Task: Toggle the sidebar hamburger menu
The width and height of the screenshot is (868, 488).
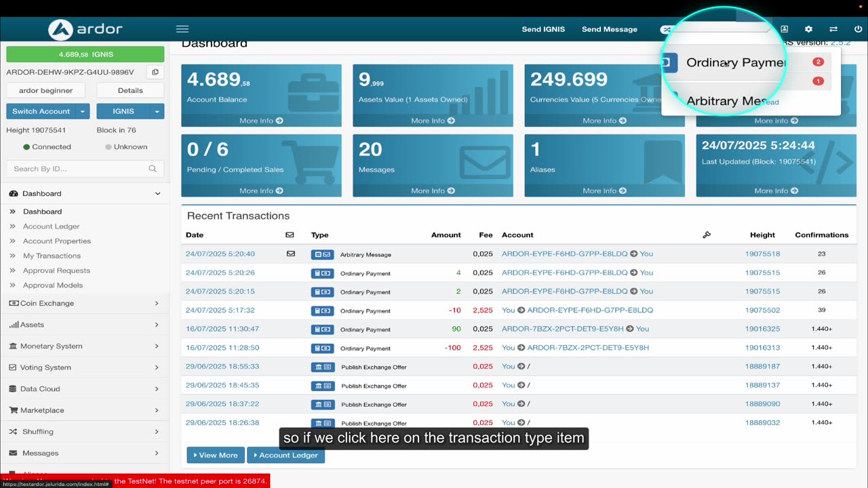Action: [182, 29]
